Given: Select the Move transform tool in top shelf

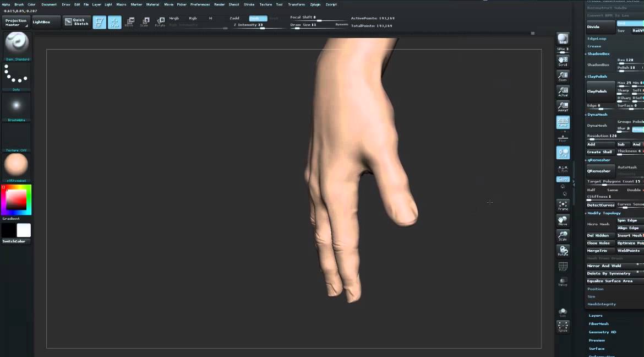Looking at the screenshot, I should [130, 22].
